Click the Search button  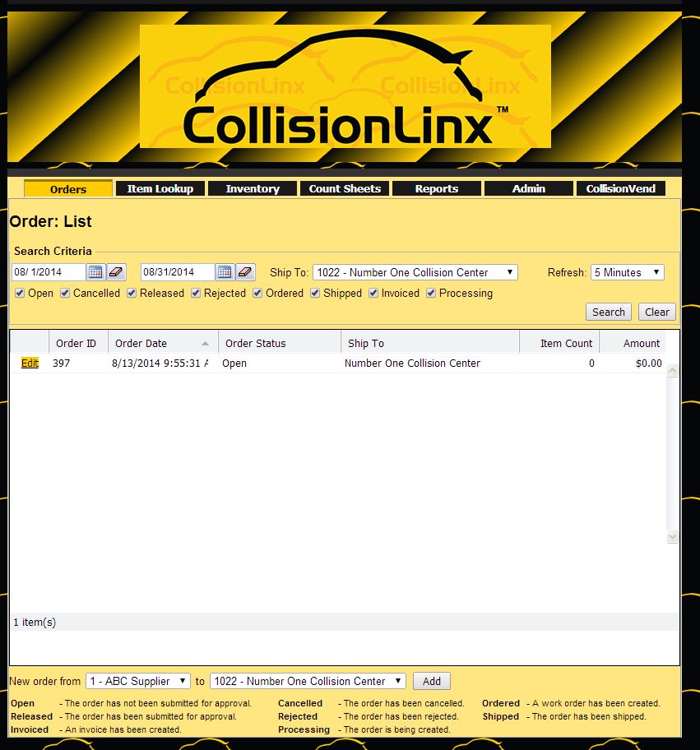coord(609,312)
